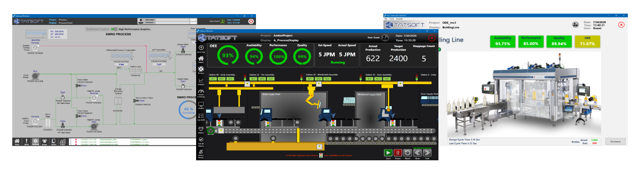This screenshot has height=173, width=644.
Task: Click Quality 89.94% tile
Action: 559,41
